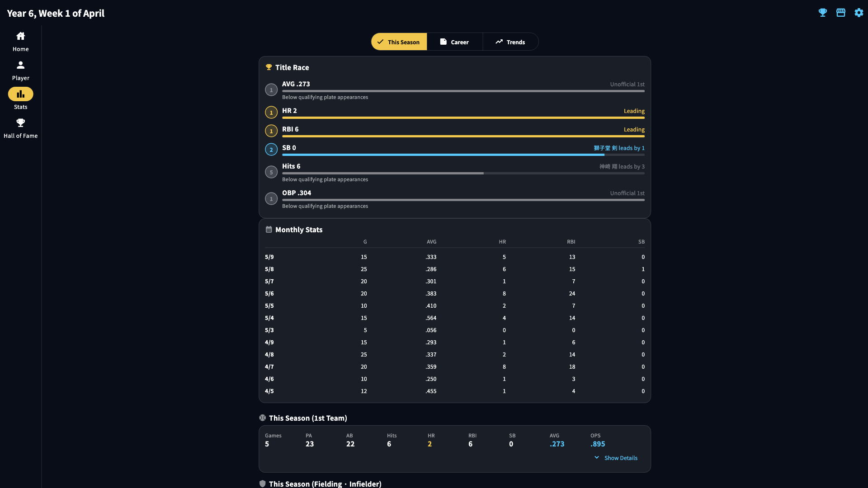Viewport: 868px width, 488px height.
Task: Click RBI yellow progress bar
Action: [x=463, y=136]
